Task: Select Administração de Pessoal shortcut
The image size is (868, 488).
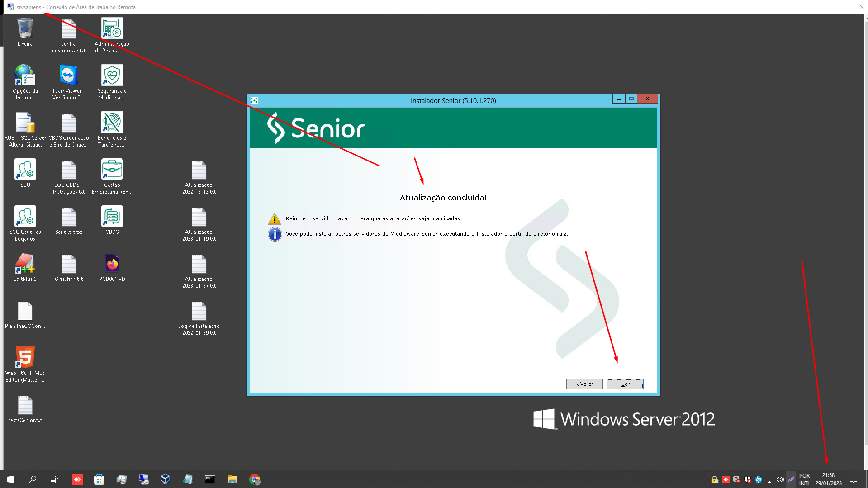Action: coord(112,36)
